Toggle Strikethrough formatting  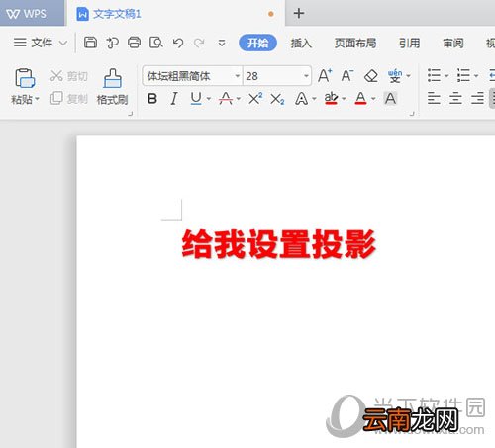click(226, 98)
